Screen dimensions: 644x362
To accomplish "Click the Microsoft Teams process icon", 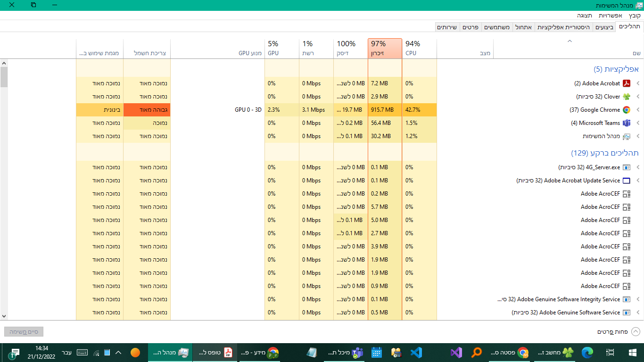I will (627, 123).
